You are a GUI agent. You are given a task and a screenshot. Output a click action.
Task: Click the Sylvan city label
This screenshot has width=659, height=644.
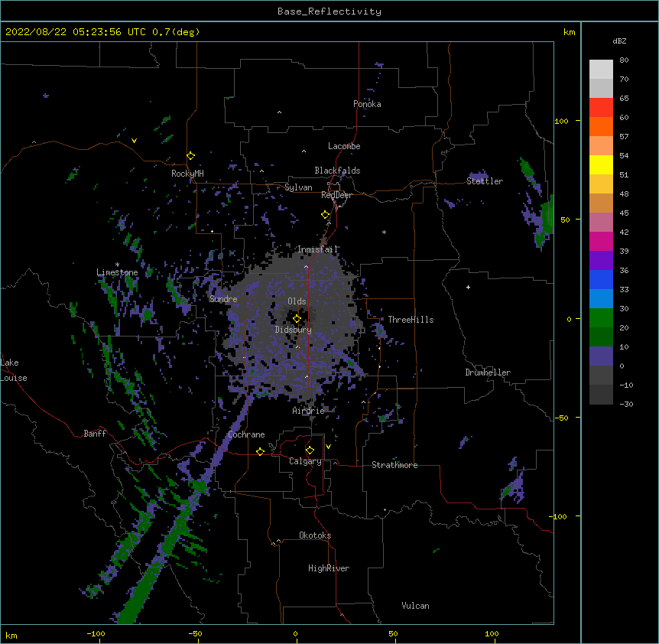click(x=298, y=187)
